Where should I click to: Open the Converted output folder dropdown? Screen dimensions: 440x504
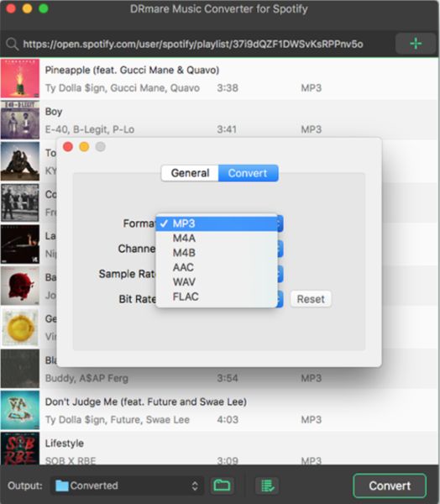(128, 486)
